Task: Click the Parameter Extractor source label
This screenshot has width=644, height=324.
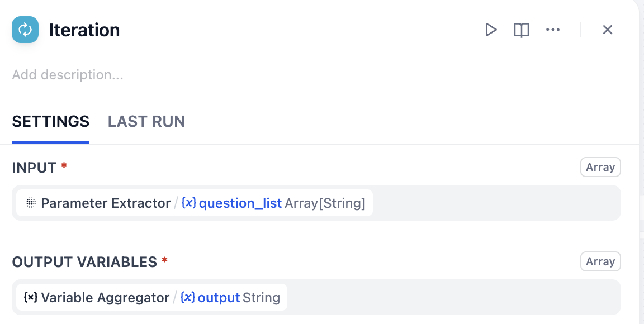Action: [x=106, y=203]
